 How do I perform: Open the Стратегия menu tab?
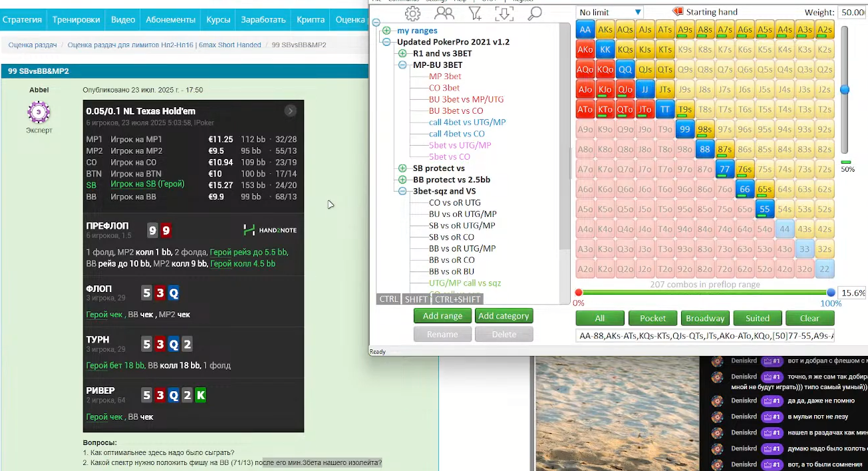[x=22, y=19]
